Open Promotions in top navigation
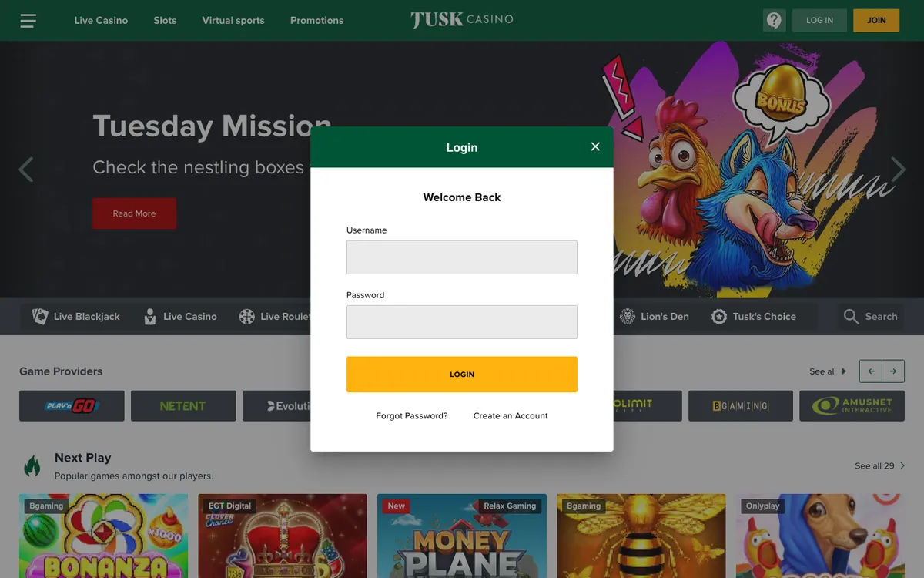This screenshot has width=924, height=578. click(x=316, y=20)
